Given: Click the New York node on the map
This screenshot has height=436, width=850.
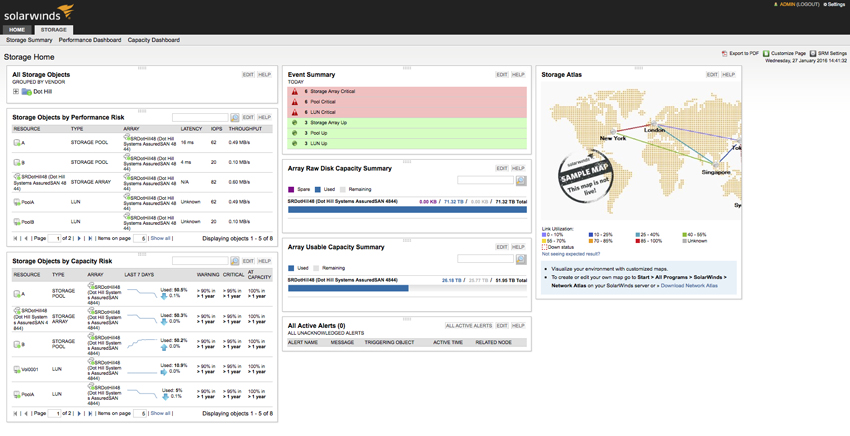Looking at the screenshot, I should coord(613,132).
